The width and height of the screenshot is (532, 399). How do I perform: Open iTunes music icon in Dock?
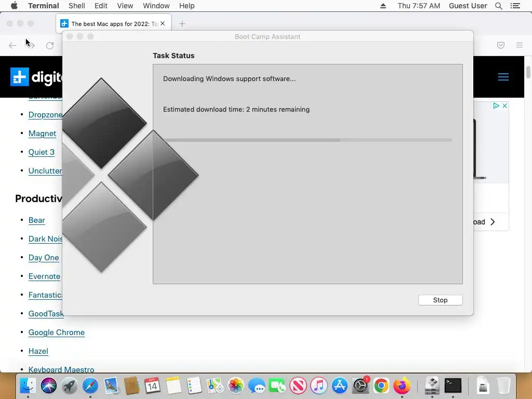318,386
